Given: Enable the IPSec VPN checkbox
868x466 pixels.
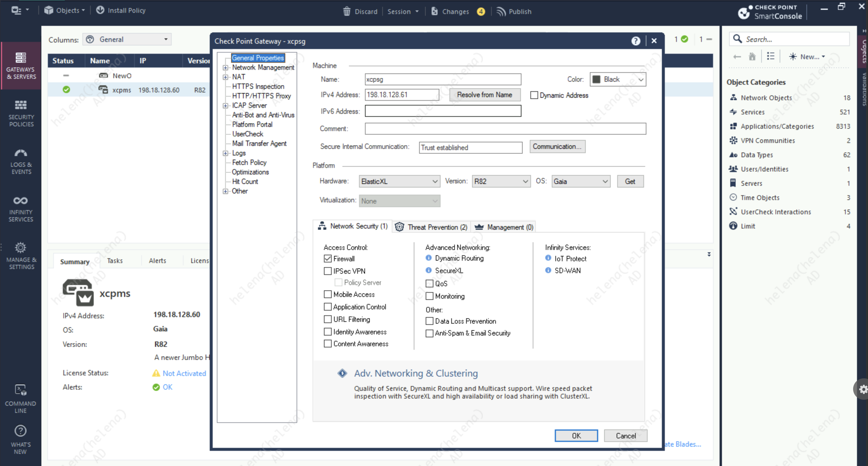Looking at the screenshot, I should click(x=328, y=271).
